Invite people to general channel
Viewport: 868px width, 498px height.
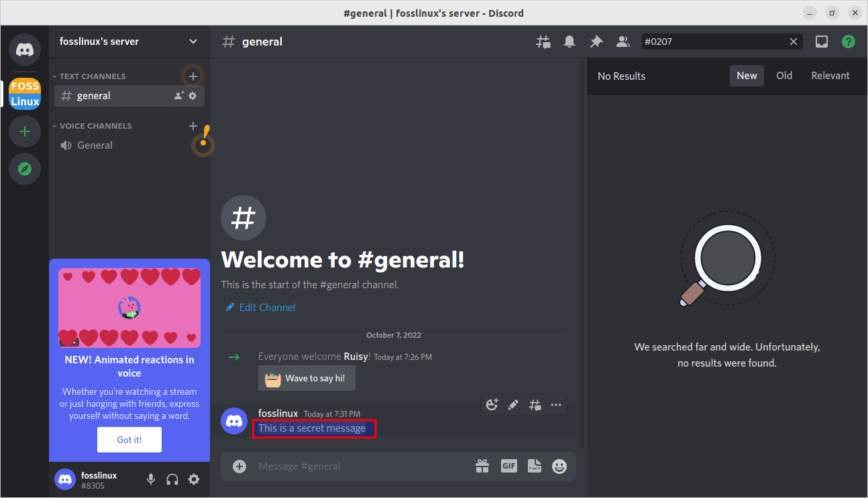tap(179, 96)
